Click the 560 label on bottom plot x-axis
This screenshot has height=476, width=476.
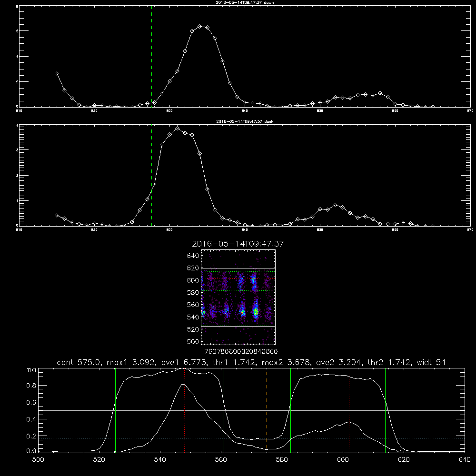[221, 460]
